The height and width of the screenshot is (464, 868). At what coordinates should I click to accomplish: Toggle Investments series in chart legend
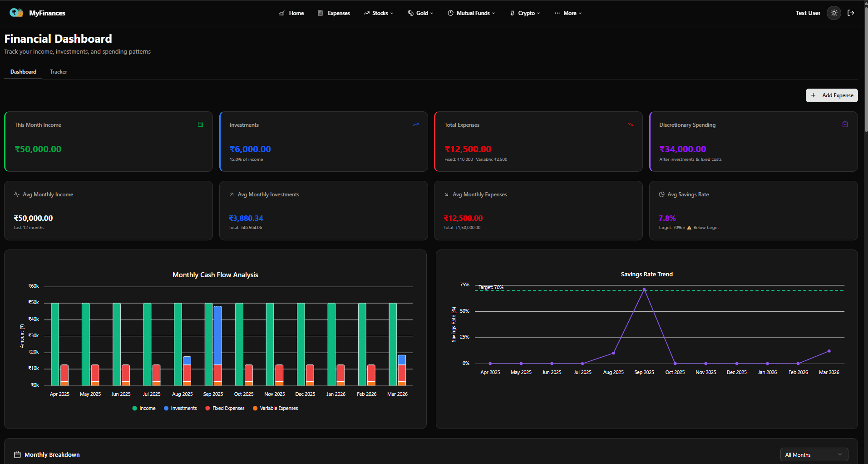(x=180, y=408)
